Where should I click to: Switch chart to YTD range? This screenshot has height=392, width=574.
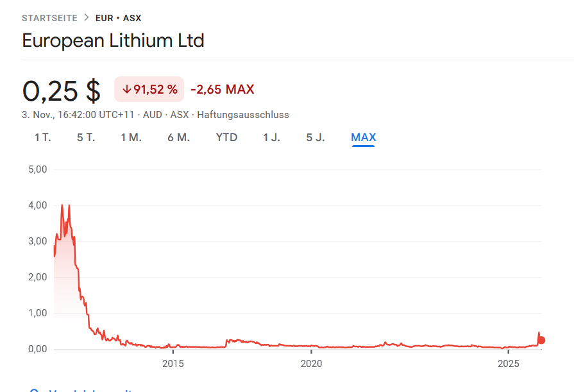click(226, 137)
